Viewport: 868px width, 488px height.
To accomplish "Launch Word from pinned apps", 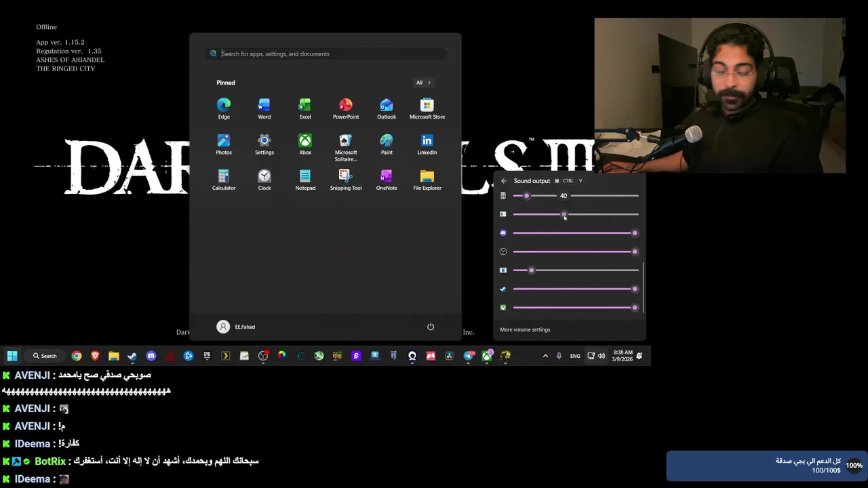I will (264, 108).
